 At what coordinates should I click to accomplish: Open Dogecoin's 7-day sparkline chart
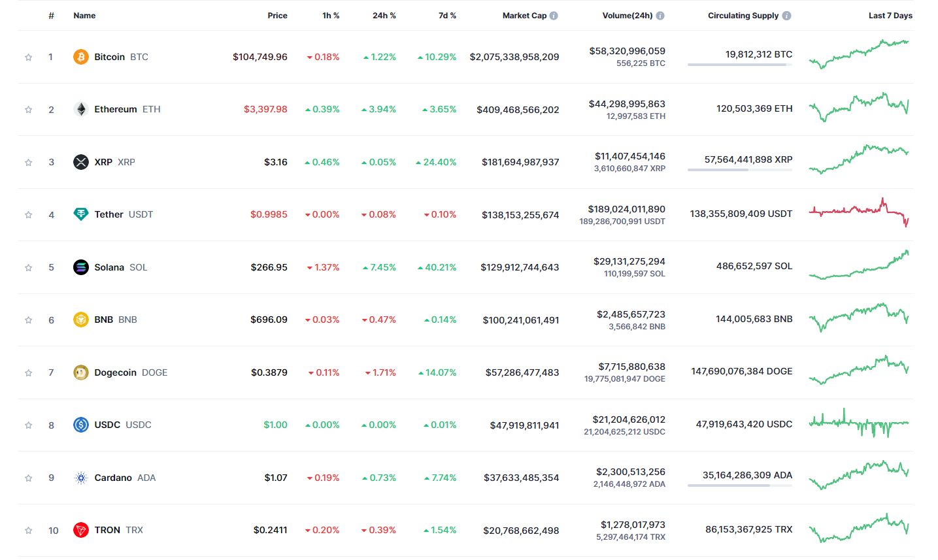click(859, 370)
